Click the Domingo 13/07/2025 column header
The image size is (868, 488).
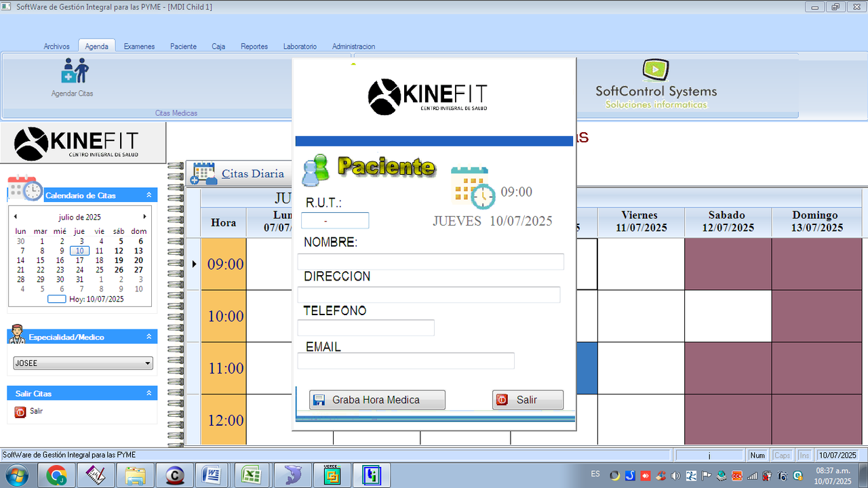817,222
